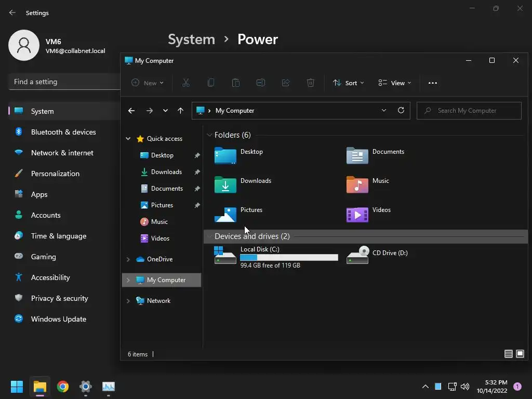Go up one level with up arrow
532x399 pixels.
click(x=180, y=111)
